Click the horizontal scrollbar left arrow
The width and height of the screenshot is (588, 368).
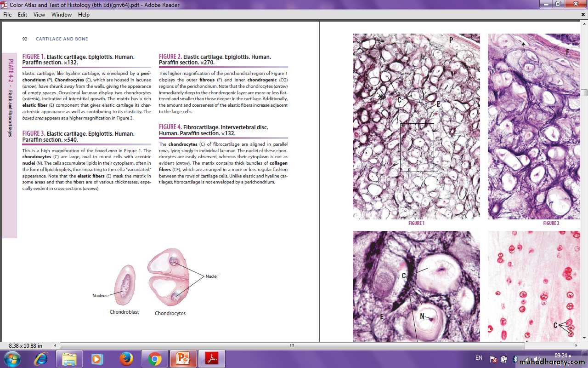pyautogui.click(x=56, y=345)
